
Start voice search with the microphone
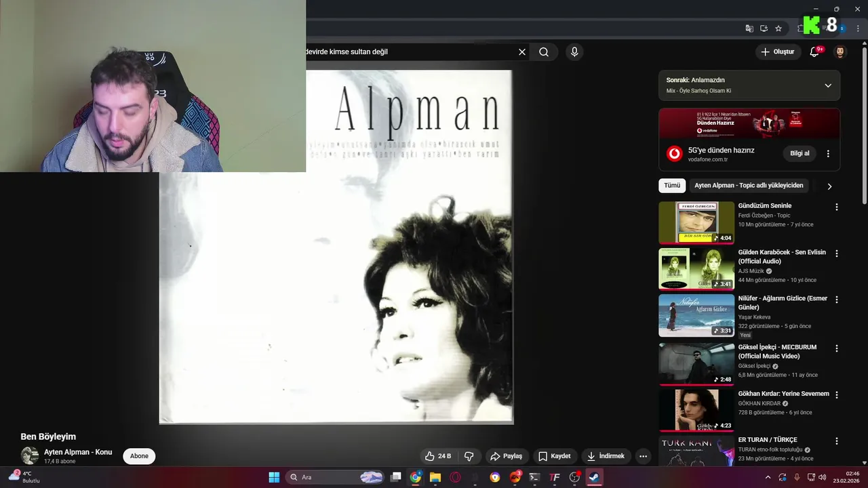[x=574, y=52]
